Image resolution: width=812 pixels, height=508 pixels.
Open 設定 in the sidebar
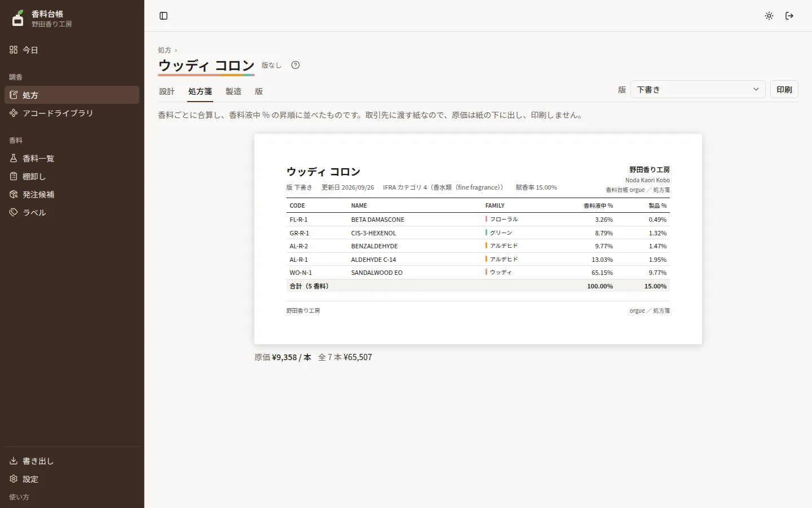coord(72,479)
